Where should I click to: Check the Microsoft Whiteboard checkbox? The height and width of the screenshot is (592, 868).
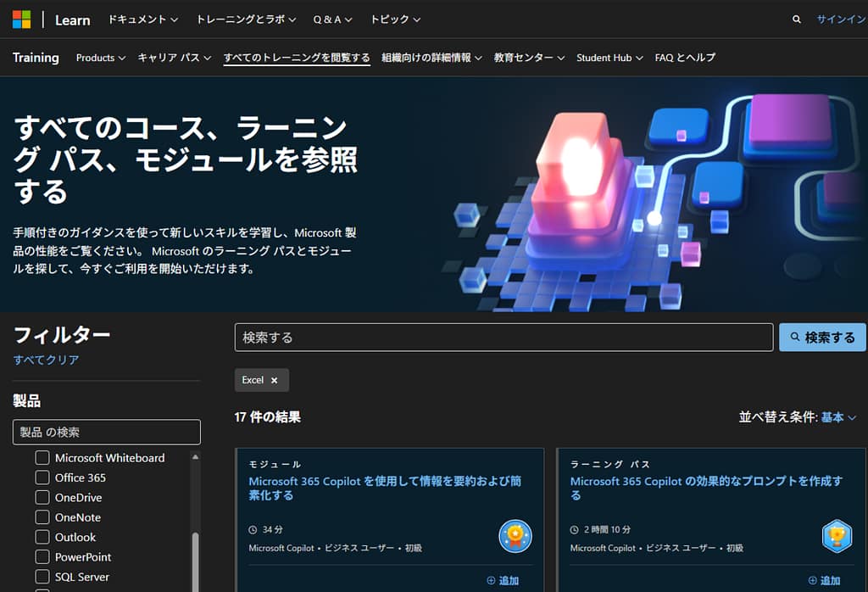[x=42, y=458]
